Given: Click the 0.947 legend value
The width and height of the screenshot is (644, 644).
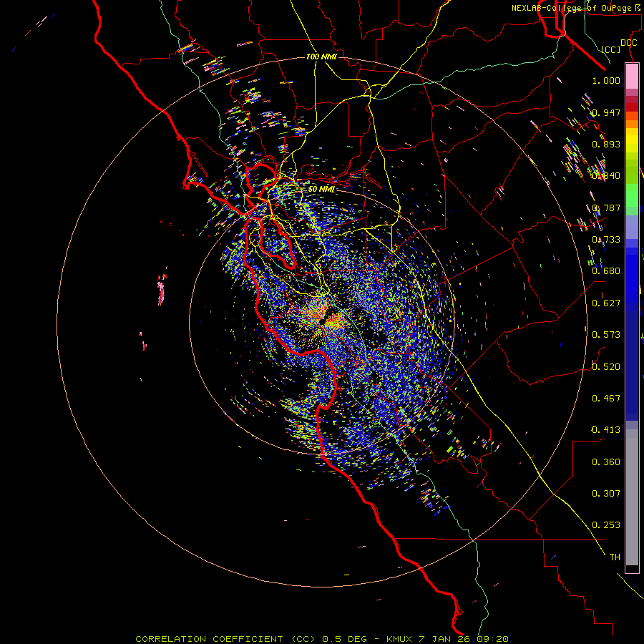Looking at the screenshot, I should pos(606,112).
